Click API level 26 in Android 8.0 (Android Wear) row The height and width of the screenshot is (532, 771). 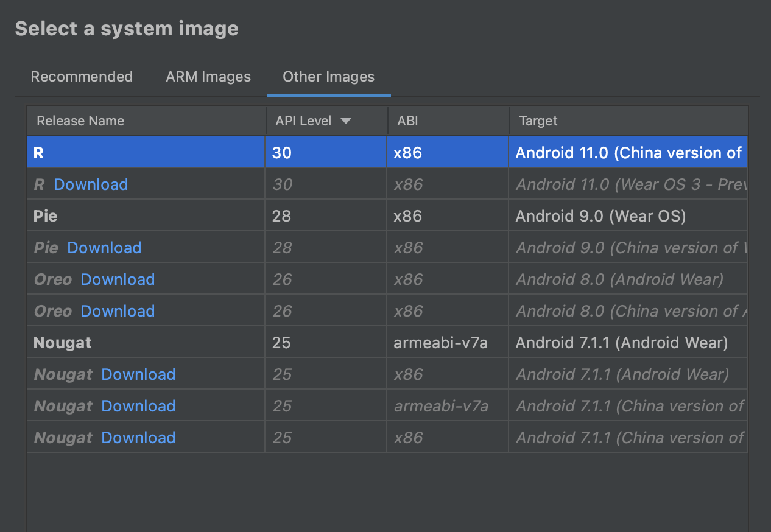[x=282, y=279]
